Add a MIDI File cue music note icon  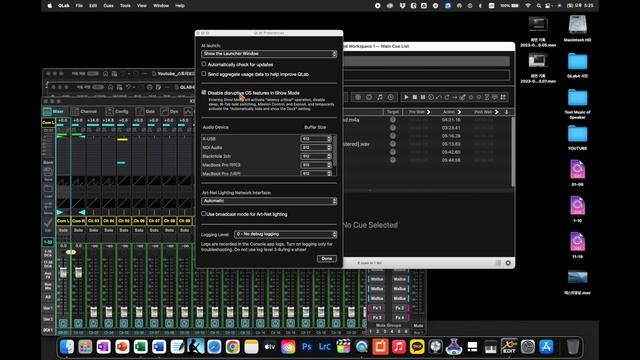click(380, 97)
